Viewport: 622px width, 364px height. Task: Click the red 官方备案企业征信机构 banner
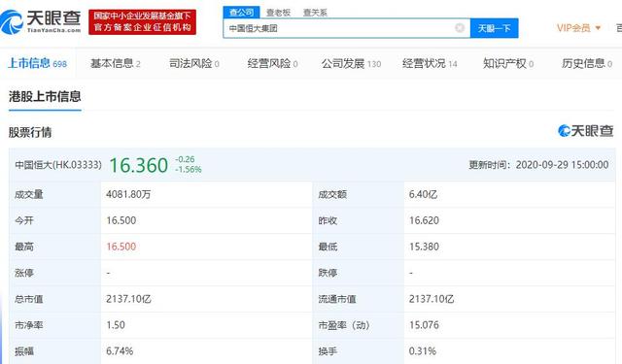(142, 22)
